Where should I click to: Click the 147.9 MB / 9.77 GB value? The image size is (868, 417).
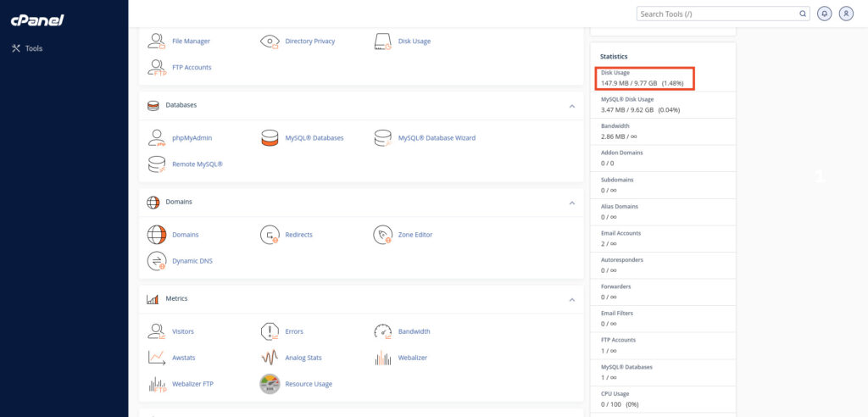(x=630, y=83)
